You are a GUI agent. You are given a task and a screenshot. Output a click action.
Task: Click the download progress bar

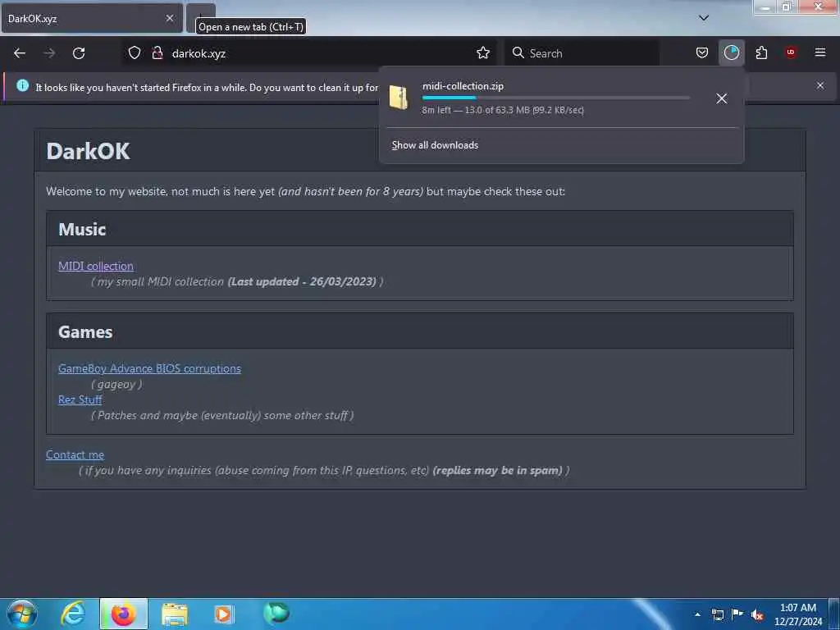point(555,98)
